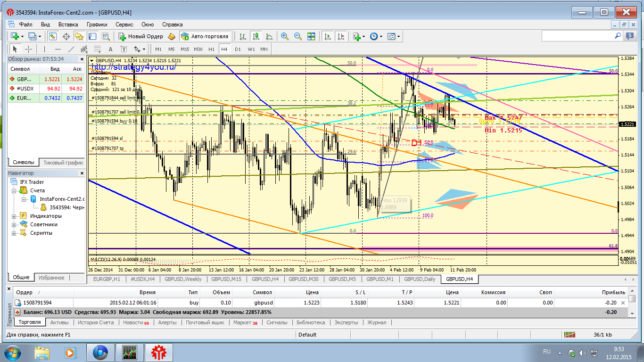
Task: Toggle the Auto-trading button
Action: 204,36
